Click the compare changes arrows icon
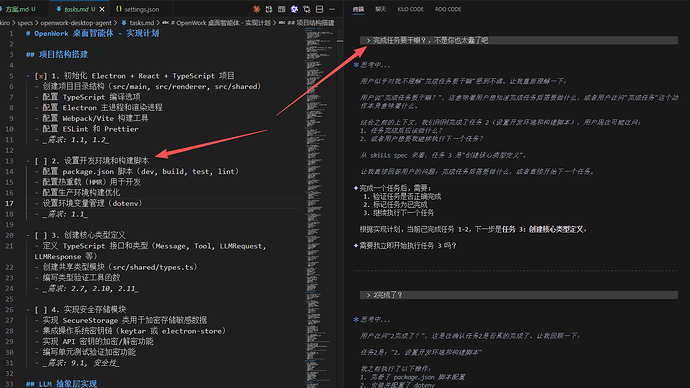690x388 pixels. (269, 9)
